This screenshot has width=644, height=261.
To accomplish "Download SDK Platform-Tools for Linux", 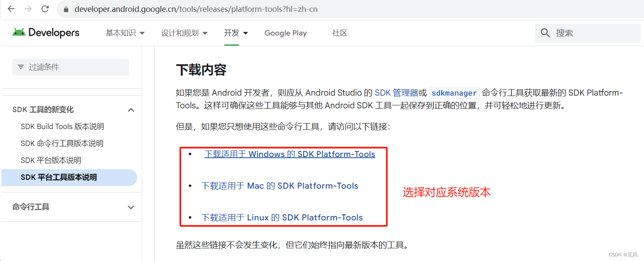I will click(x=282, y=218).
